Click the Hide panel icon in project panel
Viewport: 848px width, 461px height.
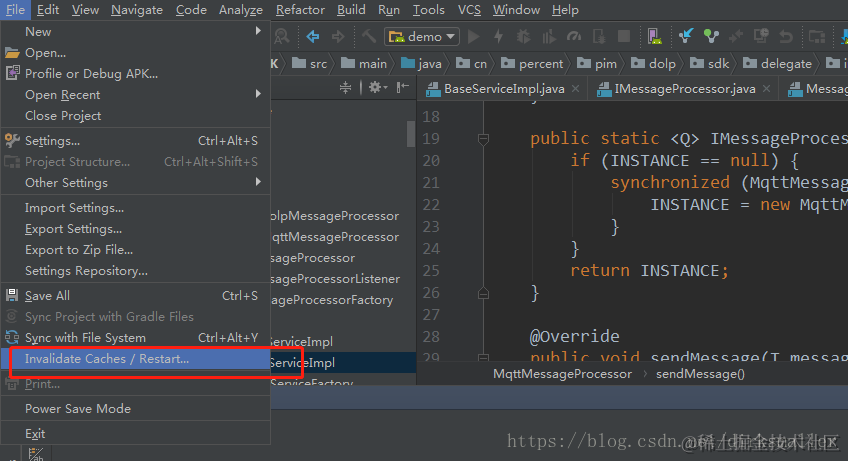point(403,87)
